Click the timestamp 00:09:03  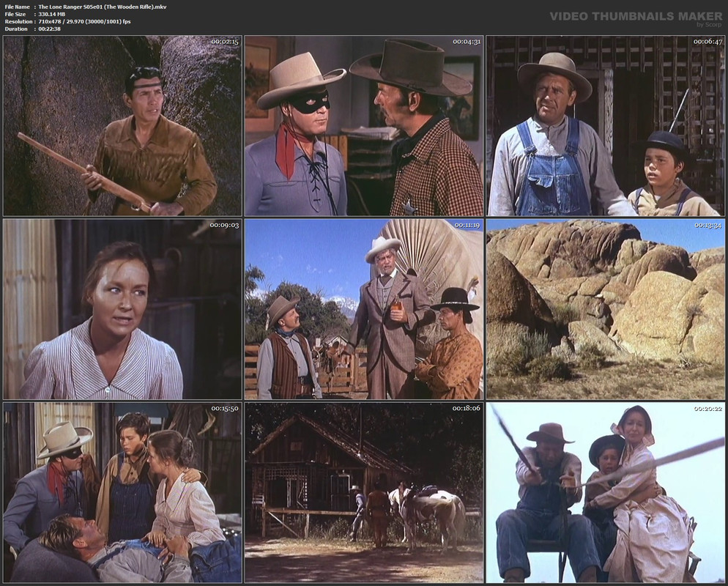[x=225, y=225]
